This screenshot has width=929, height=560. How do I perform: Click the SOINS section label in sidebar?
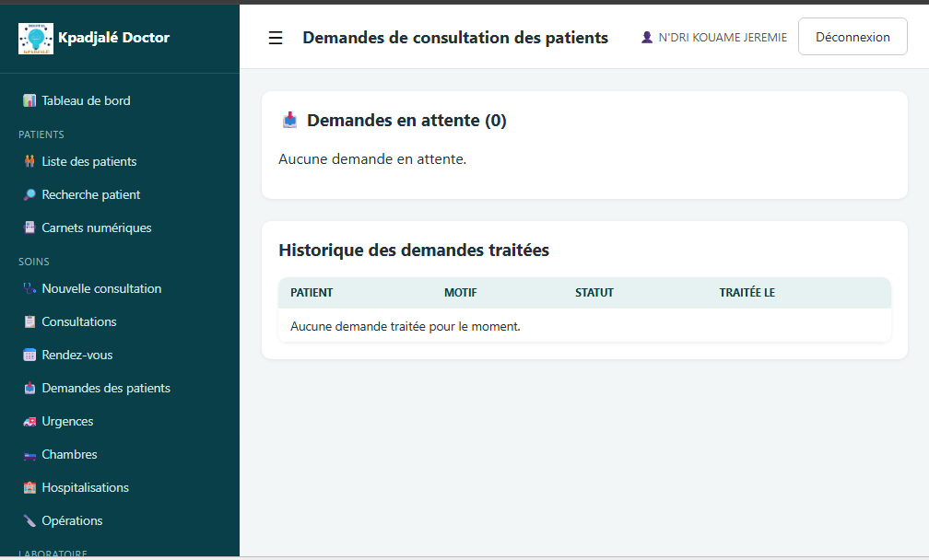click(x=34, y=262)
